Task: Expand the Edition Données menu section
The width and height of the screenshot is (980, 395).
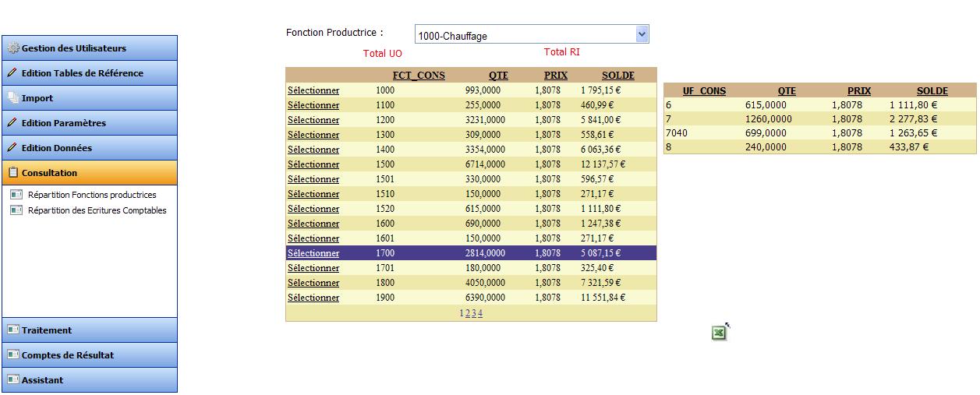Action: (56, 148)
